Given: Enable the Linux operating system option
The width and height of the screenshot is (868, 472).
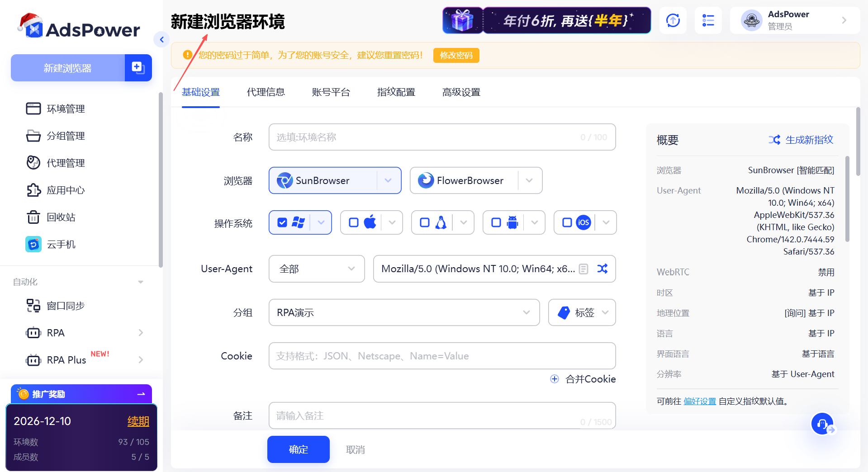Looking at the screenshot, I should click(424, 222).
